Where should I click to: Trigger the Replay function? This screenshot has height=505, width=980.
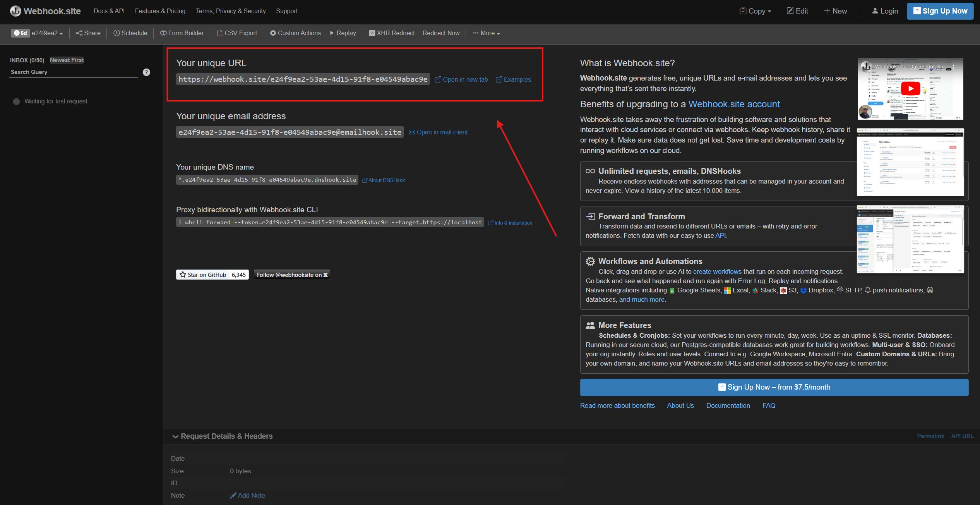342,33
